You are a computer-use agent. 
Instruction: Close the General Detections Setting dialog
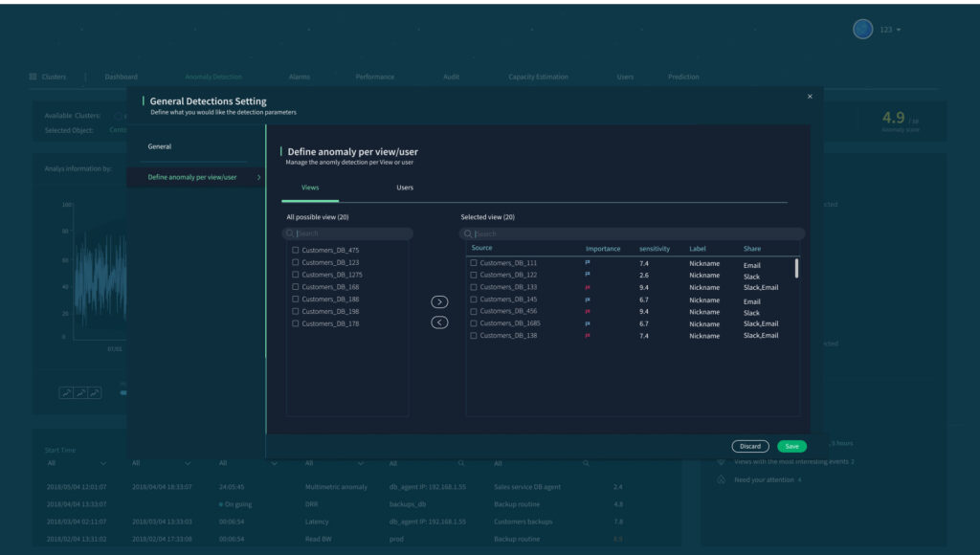[810, 97]
